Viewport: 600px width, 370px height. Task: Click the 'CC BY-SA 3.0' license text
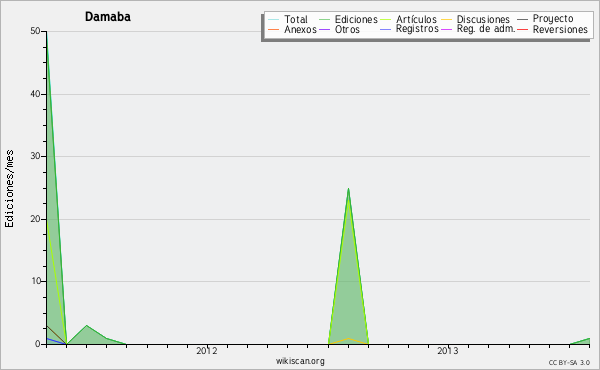(569, 363)
